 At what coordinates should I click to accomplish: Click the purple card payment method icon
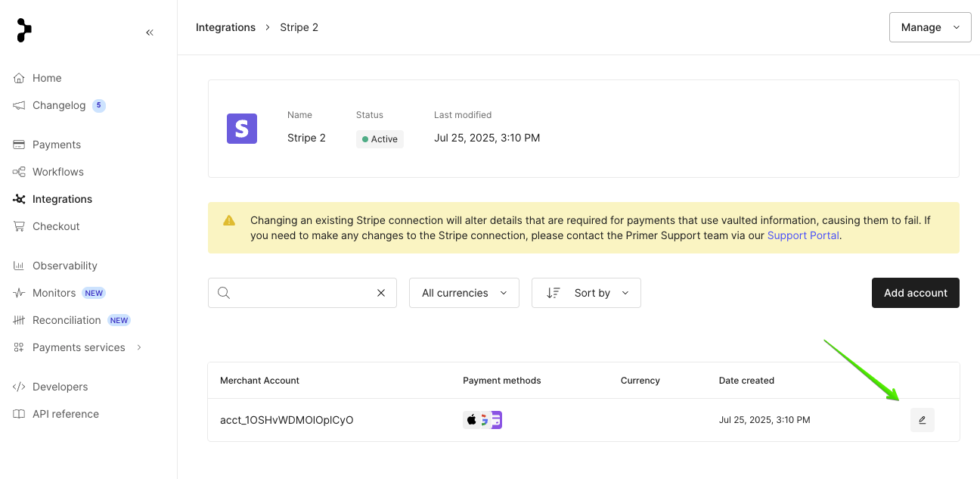click(496, 420)
